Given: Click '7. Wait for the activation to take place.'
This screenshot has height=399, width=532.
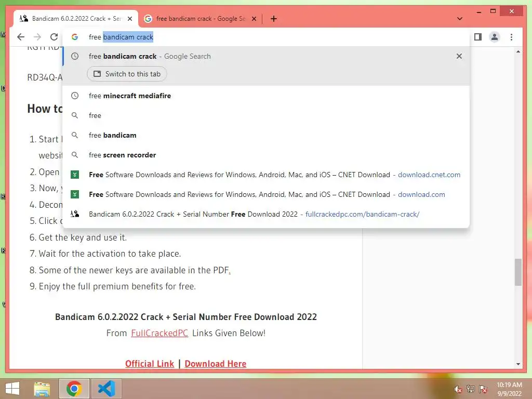Looking at the screenshot, I should click(105, 254).
